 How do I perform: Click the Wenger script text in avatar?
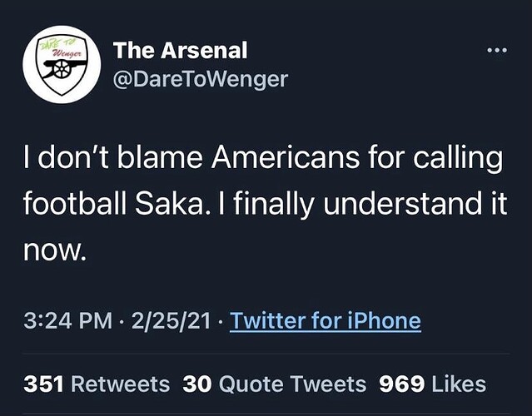pos(63,52)
